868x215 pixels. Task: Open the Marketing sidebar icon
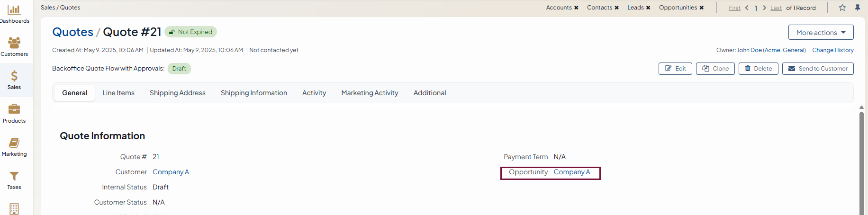coord(14,143)
